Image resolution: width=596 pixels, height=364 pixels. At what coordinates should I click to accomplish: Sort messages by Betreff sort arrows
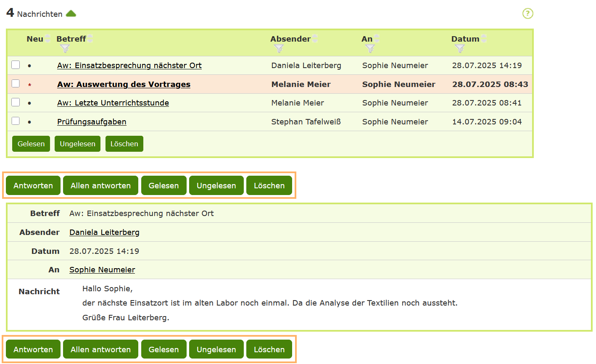click(90, 39)
